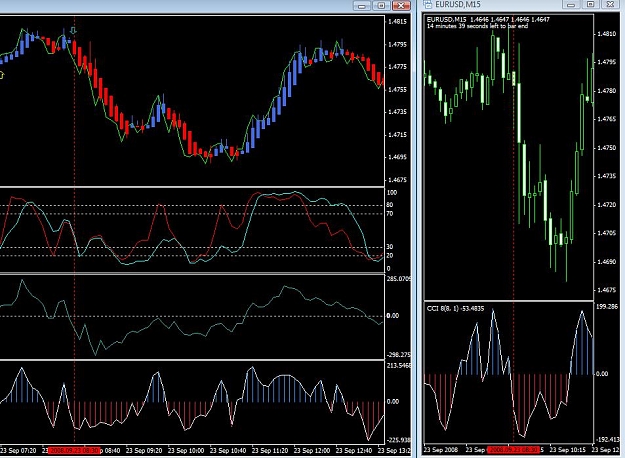This screenshot has width=625, height=458.
Task: Click the 1.4695 price label
Action: [397, 157]
